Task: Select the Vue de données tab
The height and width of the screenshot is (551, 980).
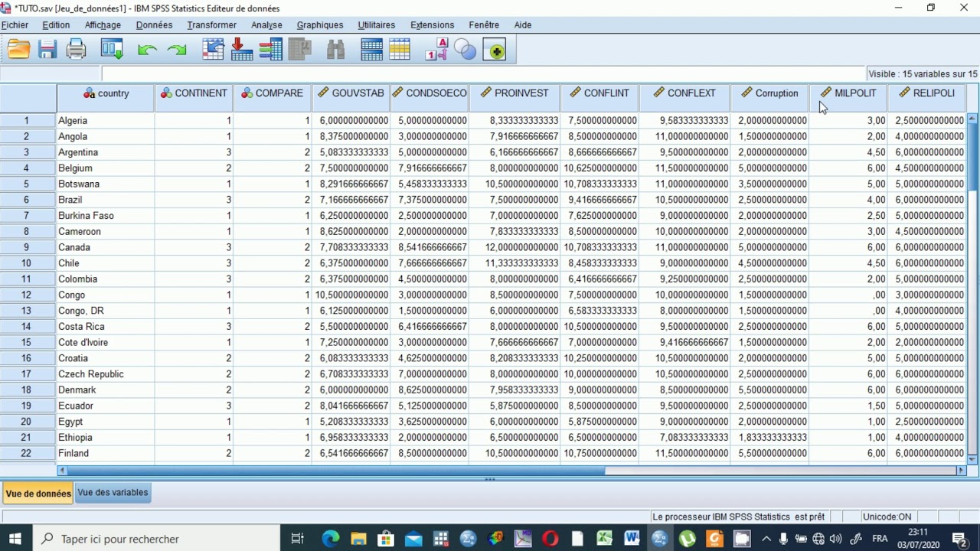Action: [38, 494]
